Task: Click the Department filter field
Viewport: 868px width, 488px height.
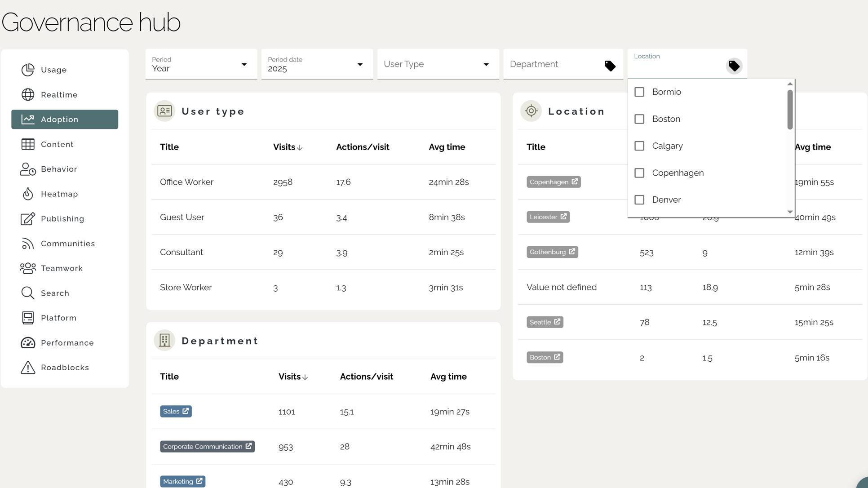Action: pyautogui.click(x=563, y=64)
